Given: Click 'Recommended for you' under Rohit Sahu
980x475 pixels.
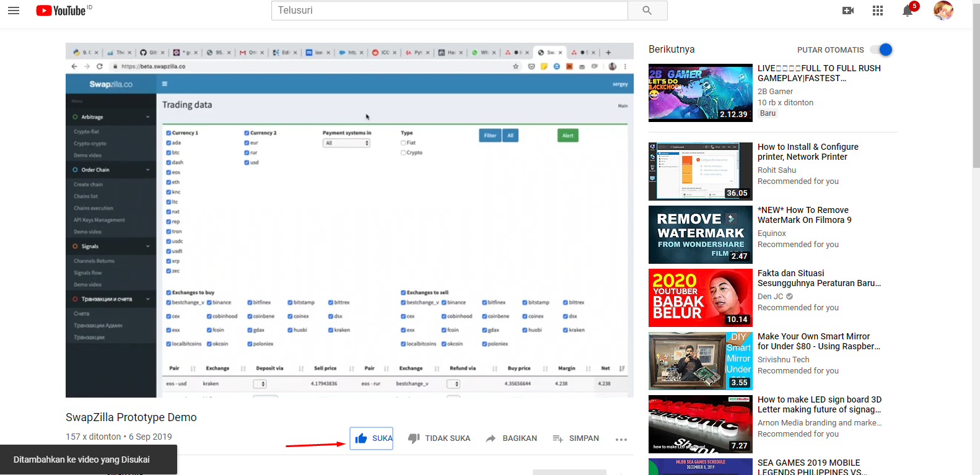Looking at the screenshot, I should [798, 181].
